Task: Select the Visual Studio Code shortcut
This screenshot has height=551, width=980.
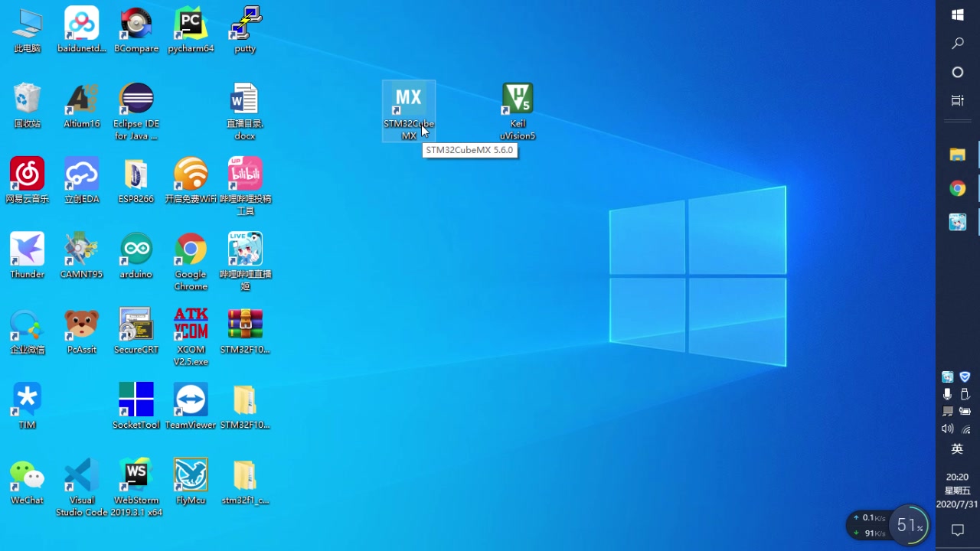Action: pos(82,487)
